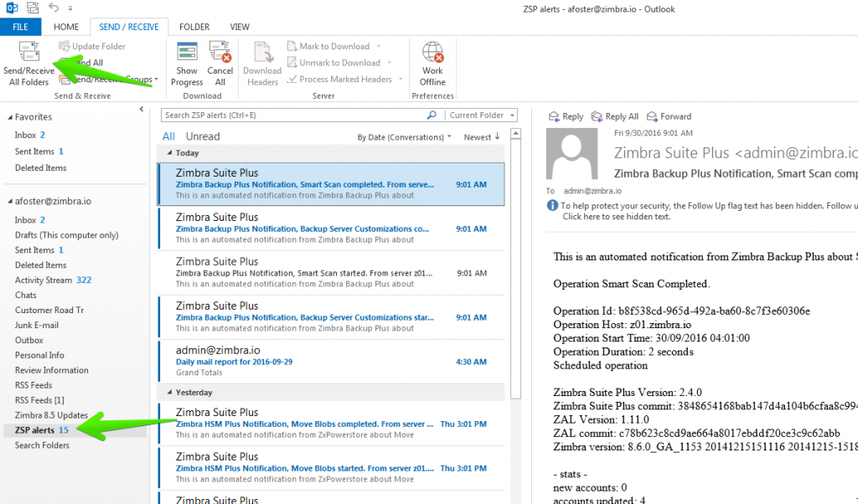Screen dimensions: 858x504
Task: Open the Show Progress dialog
Action: (187, 64)
